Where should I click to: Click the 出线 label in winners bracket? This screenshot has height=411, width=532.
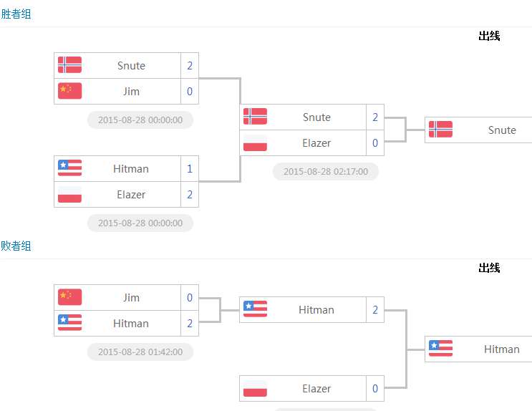489,36
